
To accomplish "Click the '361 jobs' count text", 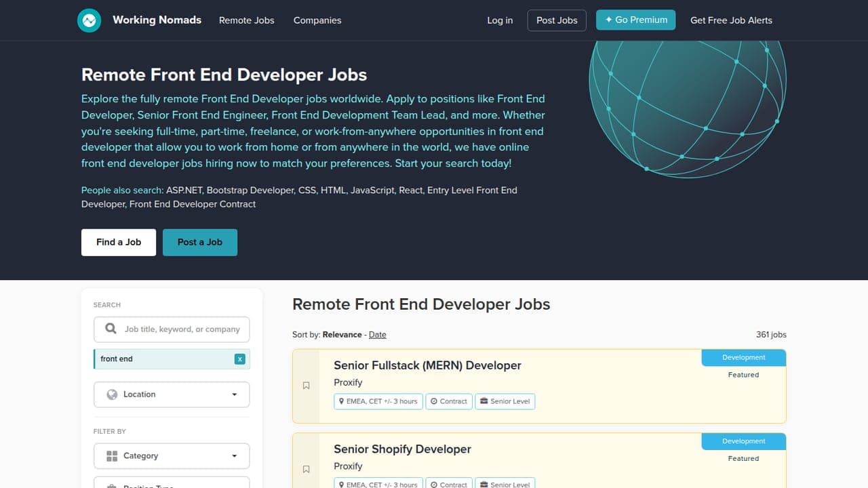I will 771,335.
